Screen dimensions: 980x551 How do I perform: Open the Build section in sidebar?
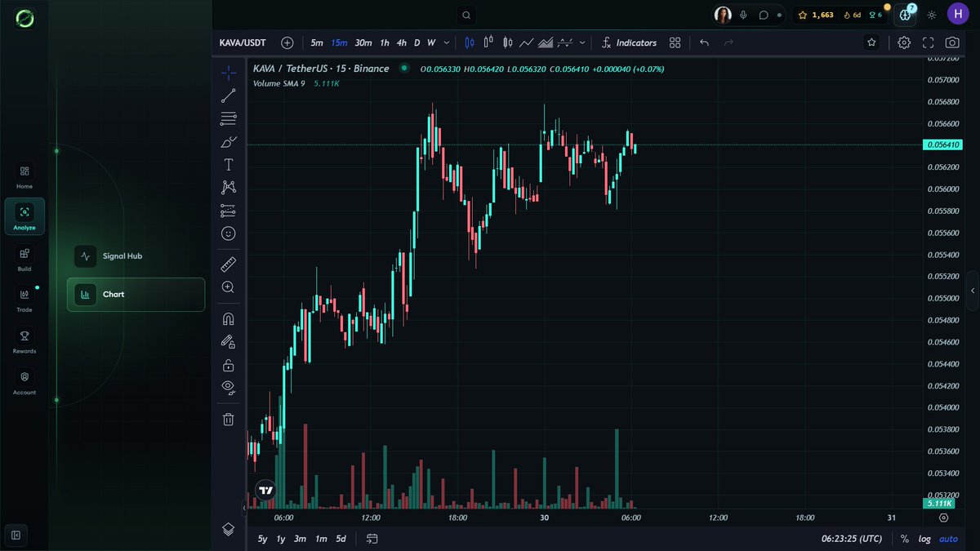point(24,258)
